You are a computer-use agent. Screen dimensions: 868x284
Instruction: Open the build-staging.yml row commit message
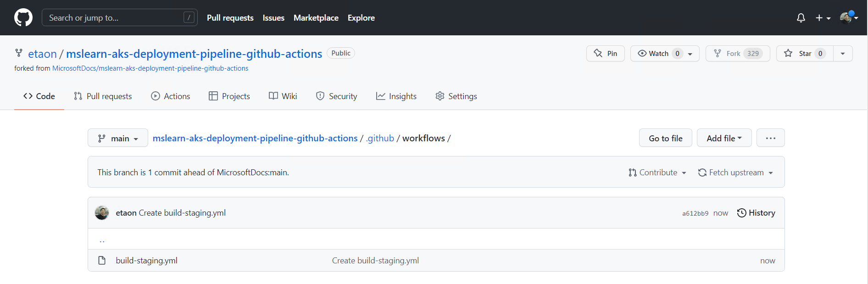(375, 261)
